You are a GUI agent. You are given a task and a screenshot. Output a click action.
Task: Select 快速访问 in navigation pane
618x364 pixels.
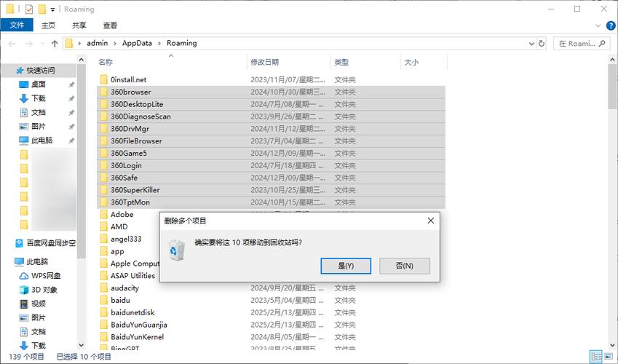coord(41,70)
